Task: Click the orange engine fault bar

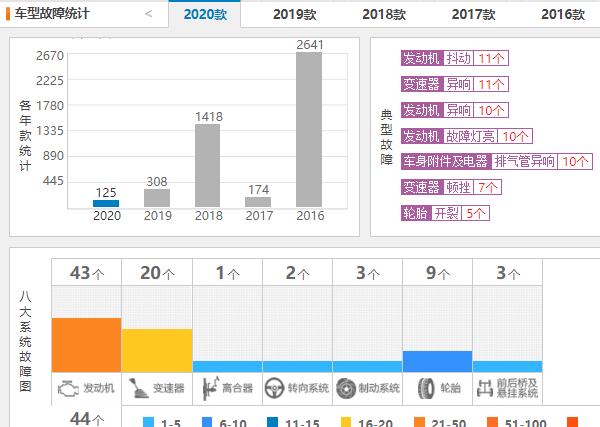Action: click(x=86, y=345)
